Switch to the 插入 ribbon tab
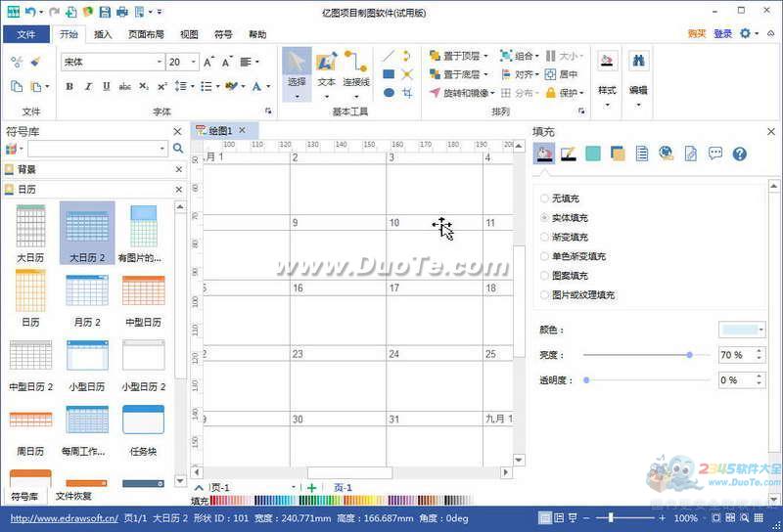Image resolution: width=783 pixels, height=532 pixels. (x=103, y=34)
